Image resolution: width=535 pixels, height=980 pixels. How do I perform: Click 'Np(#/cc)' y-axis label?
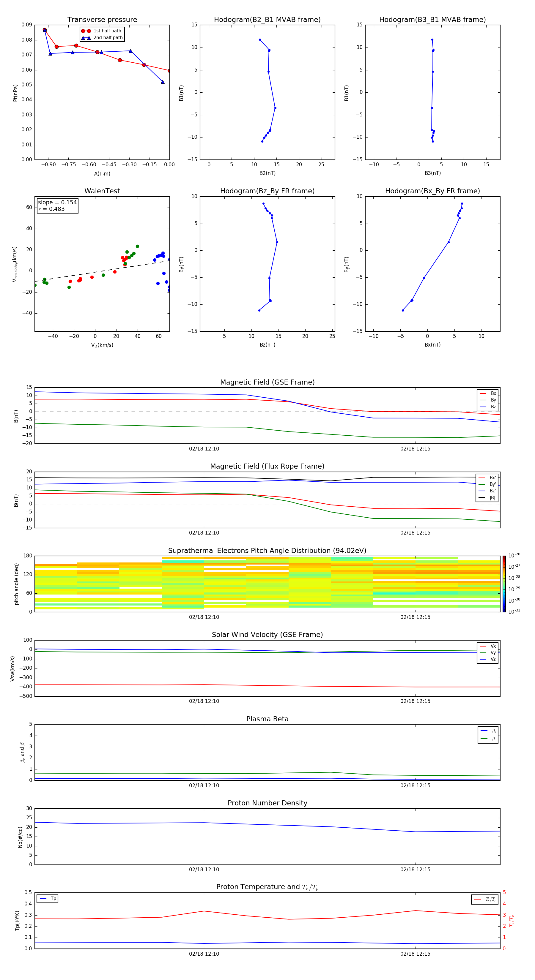(x=20, y=837)
